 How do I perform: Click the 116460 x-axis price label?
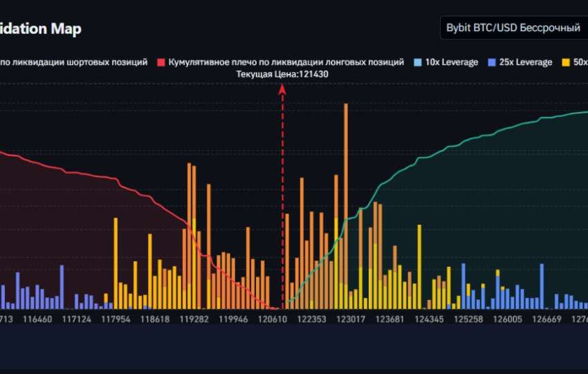point(37,319)
